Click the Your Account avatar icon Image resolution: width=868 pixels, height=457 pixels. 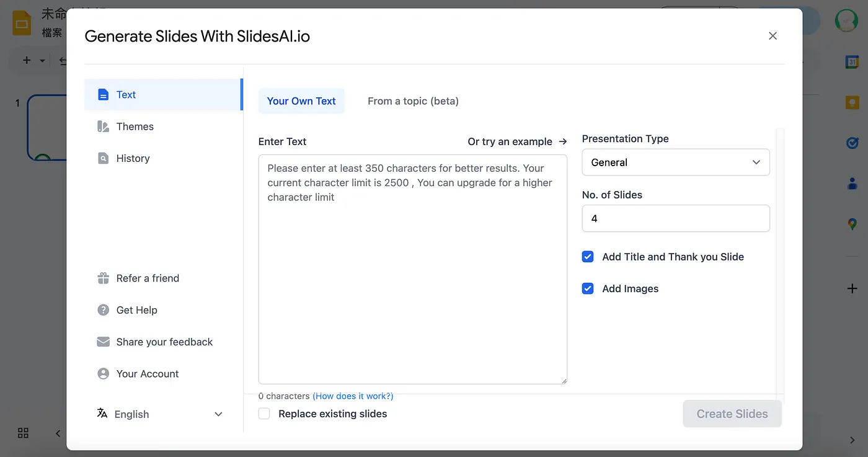pyautogui.click(x=104, y=374)
